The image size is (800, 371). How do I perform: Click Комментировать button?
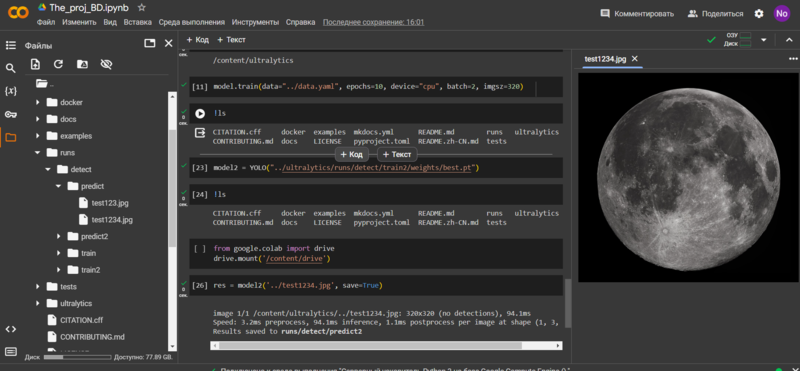[637, 14]
